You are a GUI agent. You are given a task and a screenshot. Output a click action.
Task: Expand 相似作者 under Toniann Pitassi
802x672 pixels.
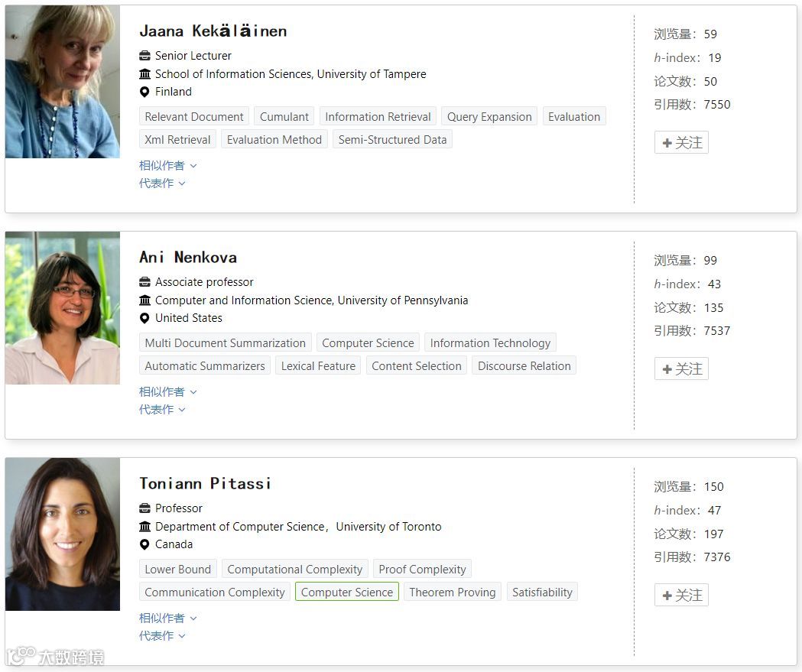(167, 618)
